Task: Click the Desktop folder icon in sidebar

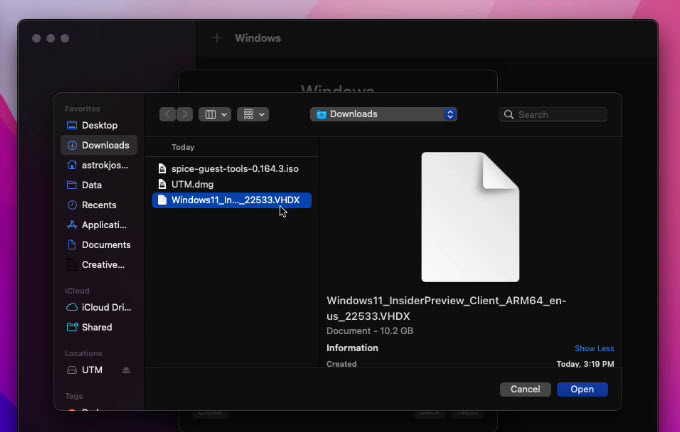Action: pyautogui.click(x=72, y=125)
